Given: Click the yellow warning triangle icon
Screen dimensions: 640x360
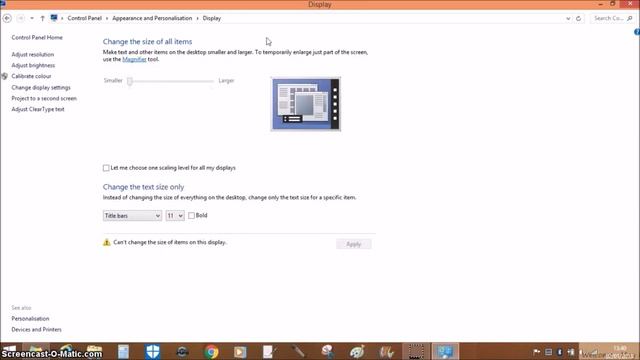Looking at the screenshot, I should click(x=107, y=242).
